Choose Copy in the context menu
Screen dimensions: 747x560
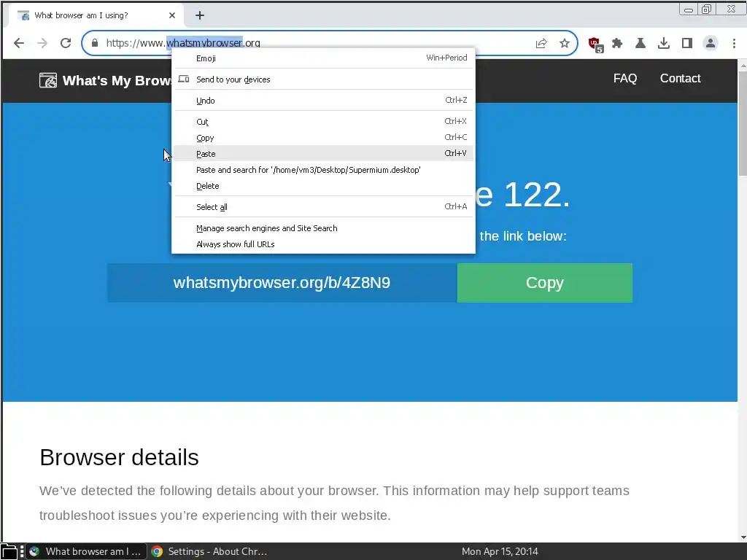click(323, 138)
